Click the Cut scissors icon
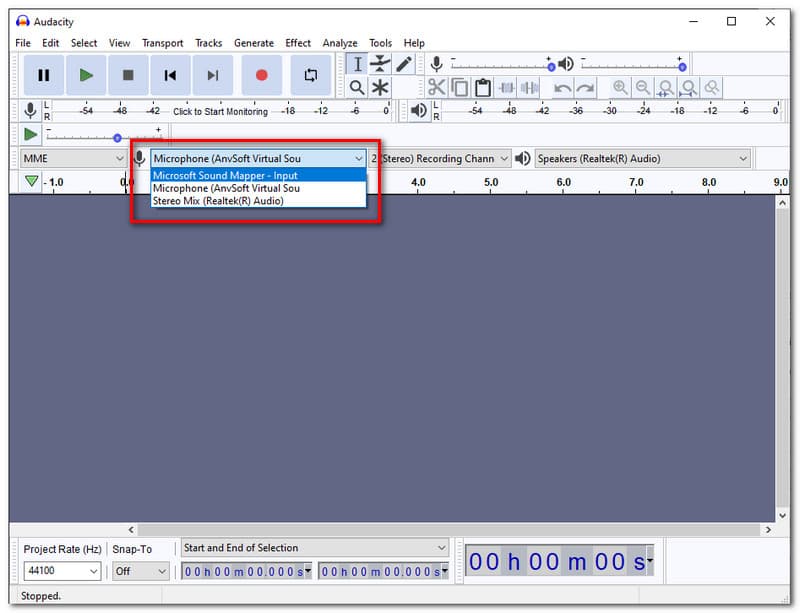Image resolution: width=800 pixels, height=613 pixels. point(437,88)
